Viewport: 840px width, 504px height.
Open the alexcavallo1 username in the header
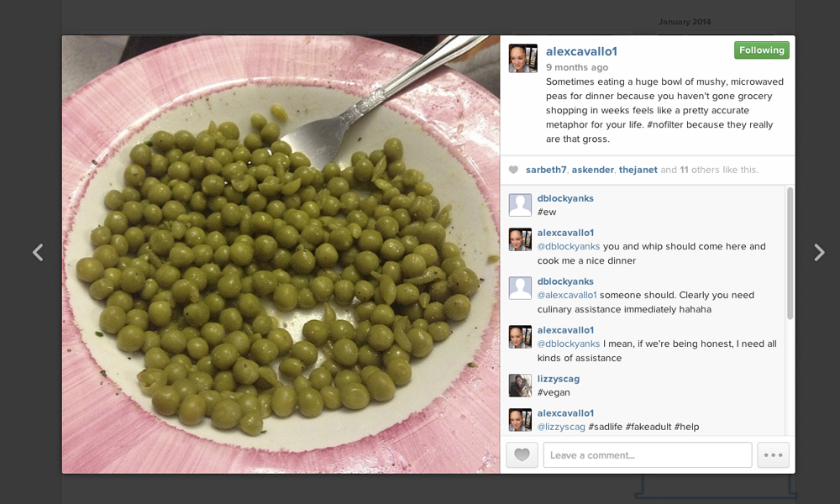click(x=581, y=51)
